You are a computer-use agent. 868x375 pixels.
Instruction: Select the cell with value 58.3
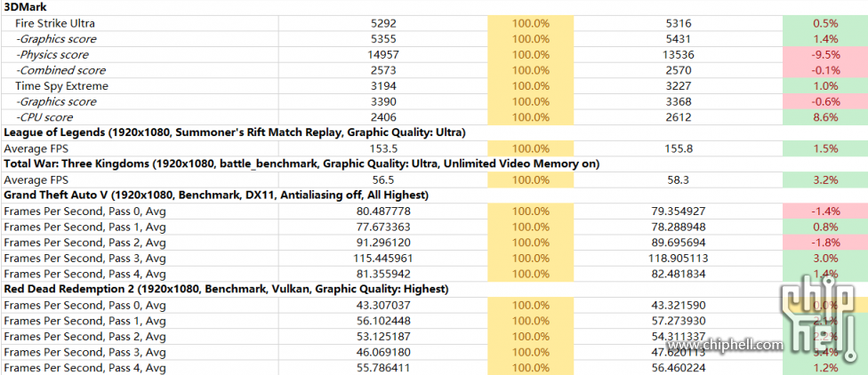(679, 180)
